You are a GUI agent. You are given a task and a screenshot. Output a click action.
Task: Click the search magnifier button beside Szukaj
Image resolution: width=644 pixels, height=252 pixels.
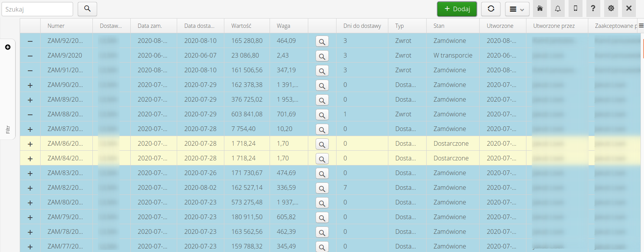point(87,9)
